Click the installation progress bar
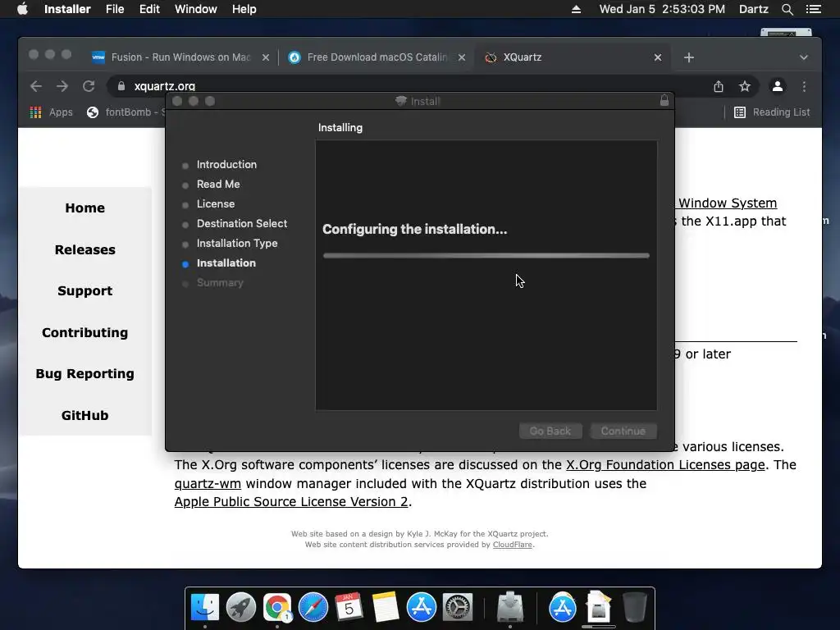This screenshot has width=840, height=630. [486, 256]
